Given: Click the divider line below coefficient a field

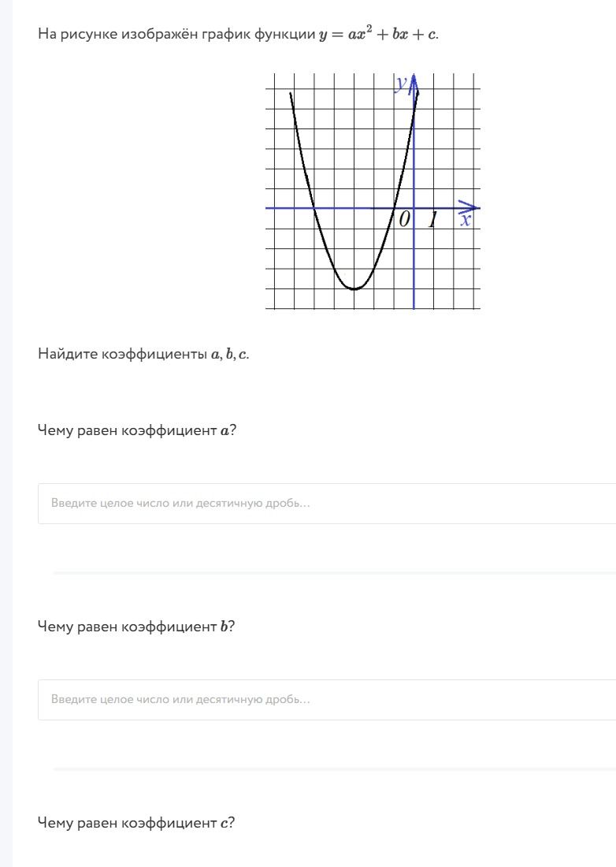Looking at the screenshot, I should click(x=335, y=573).
